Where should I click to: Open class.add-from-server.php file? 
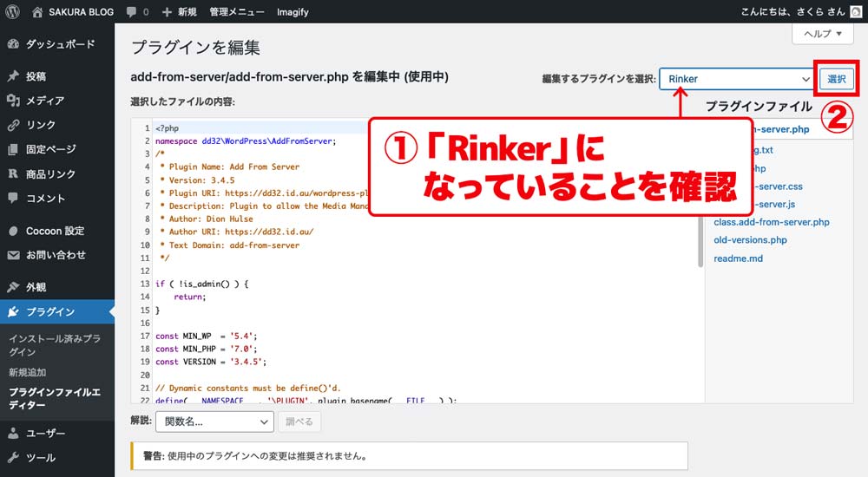tap(771, 222)
